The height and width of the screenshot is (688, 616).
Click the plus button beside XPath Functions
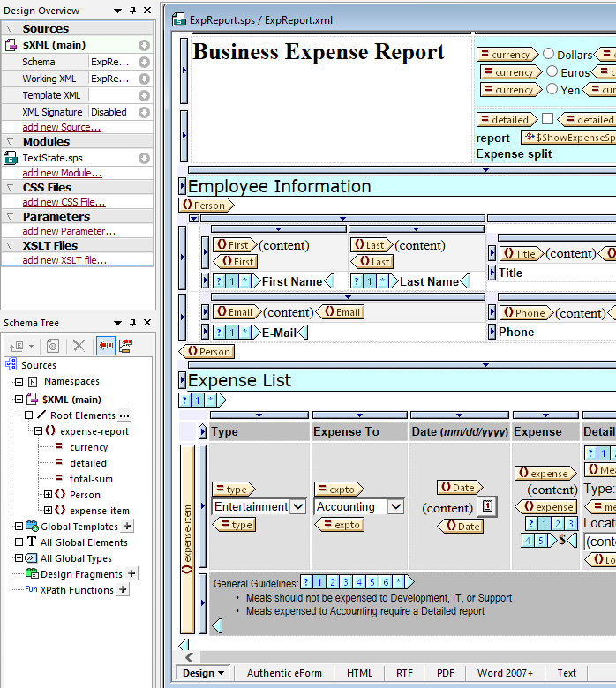click(123, 590)
